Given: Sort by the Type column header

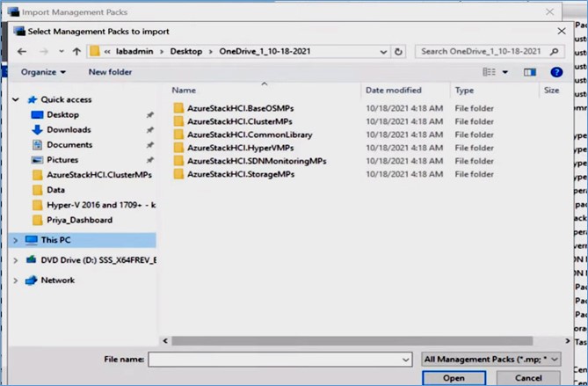Looking at the screenshot, I should tap(464, 91).
